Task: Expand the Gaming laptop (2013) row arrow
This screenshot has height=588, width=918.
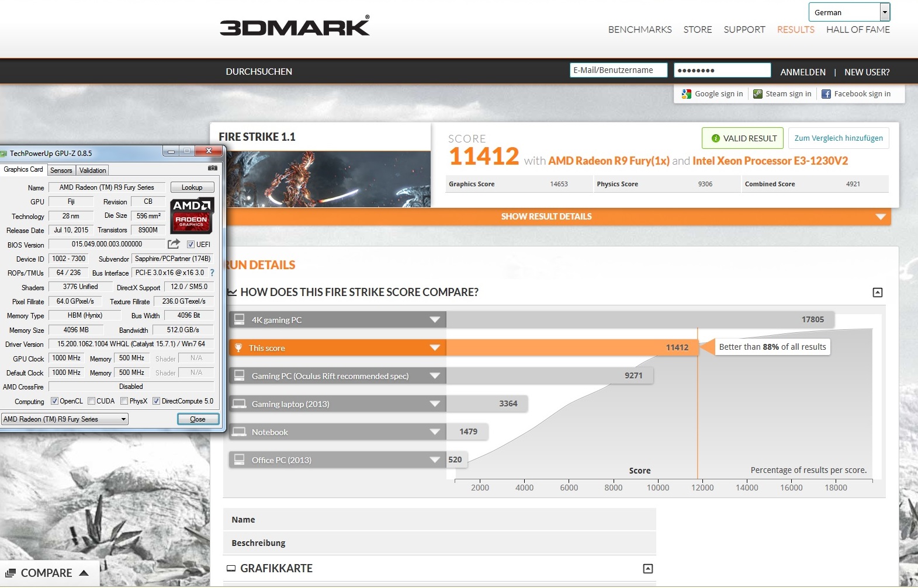Action: (x=434, y=403)
